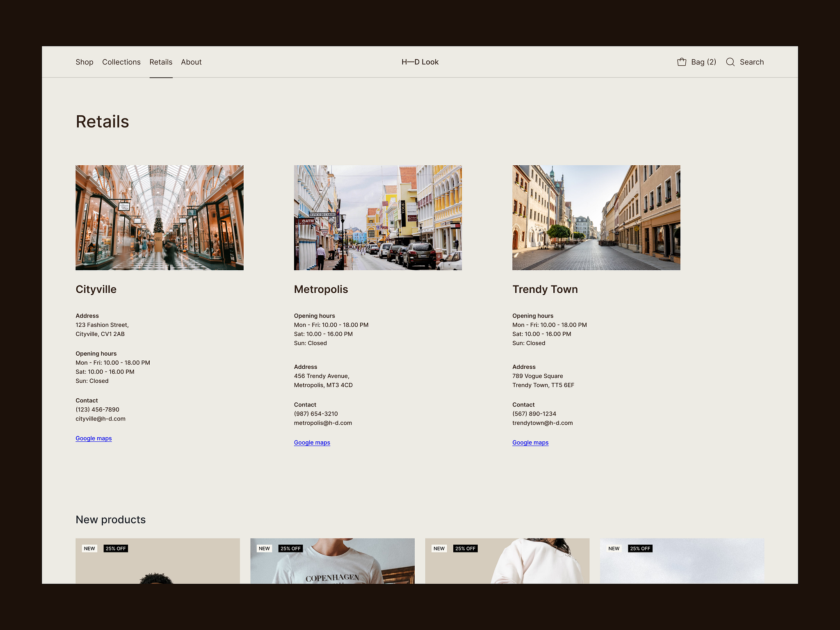Click the Cityville arcade store photo
Image resolution: width=840 pixels, height=630 pixels.
159,218
